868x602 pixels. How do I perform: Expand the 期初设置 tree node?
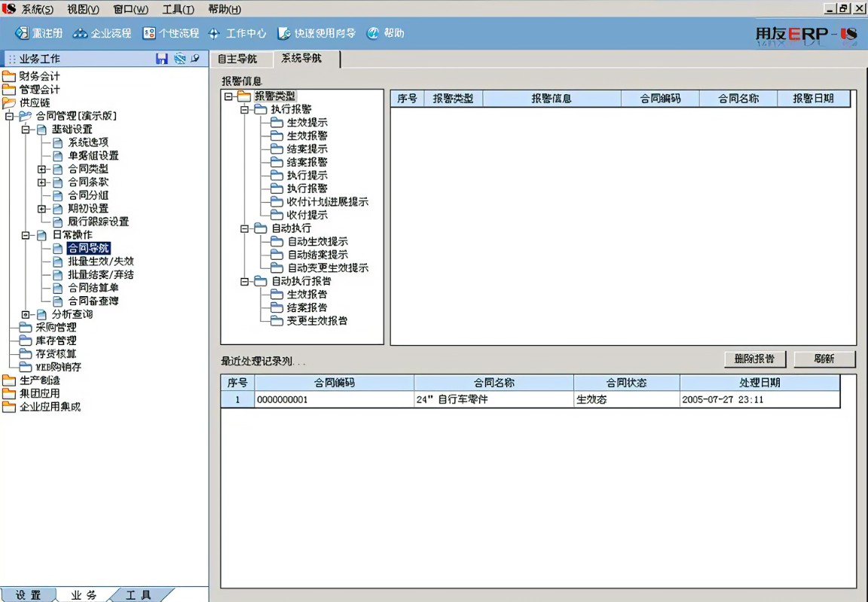pyautogui.click(x=41, y=209)
